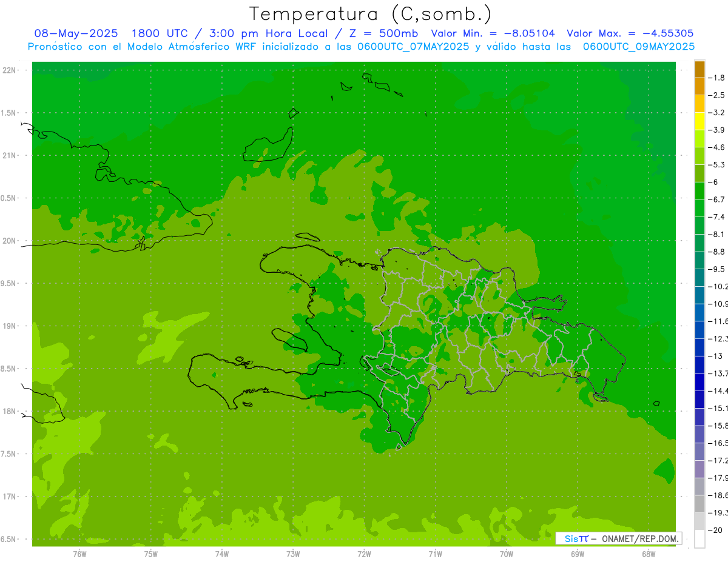This screenshot has width=728, height=562.
Task: Pick the brown swatch above -1.8 on the scale
Action: pyautogui.click(x=699, y=69)
